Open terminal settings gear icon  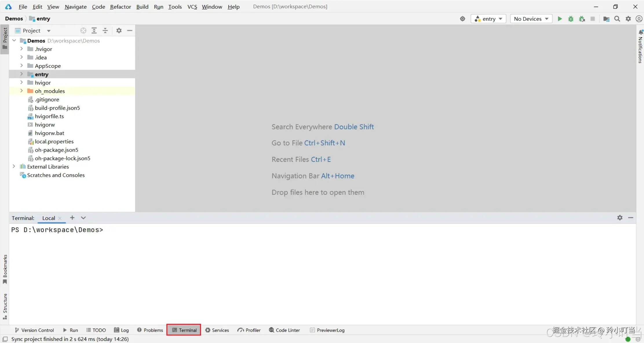click(x=620, y=218)
